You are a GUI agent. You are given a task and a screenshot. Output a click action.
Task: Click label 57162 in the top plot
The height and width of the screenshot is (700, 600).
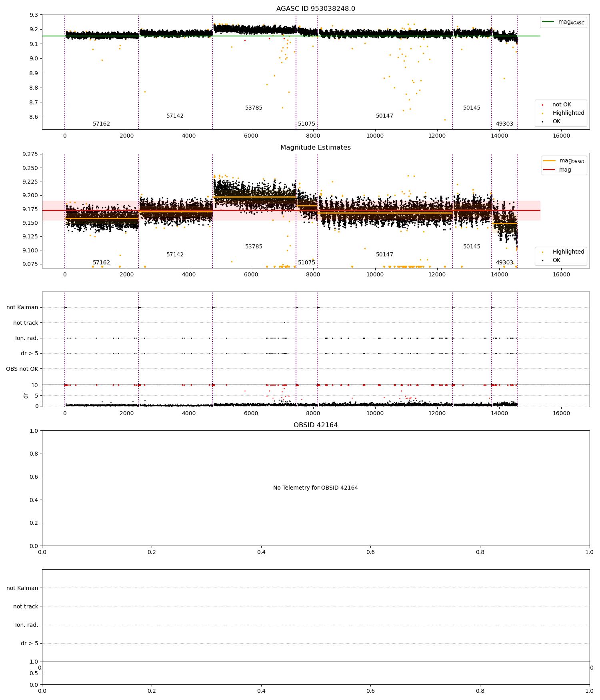pos(101,124)
